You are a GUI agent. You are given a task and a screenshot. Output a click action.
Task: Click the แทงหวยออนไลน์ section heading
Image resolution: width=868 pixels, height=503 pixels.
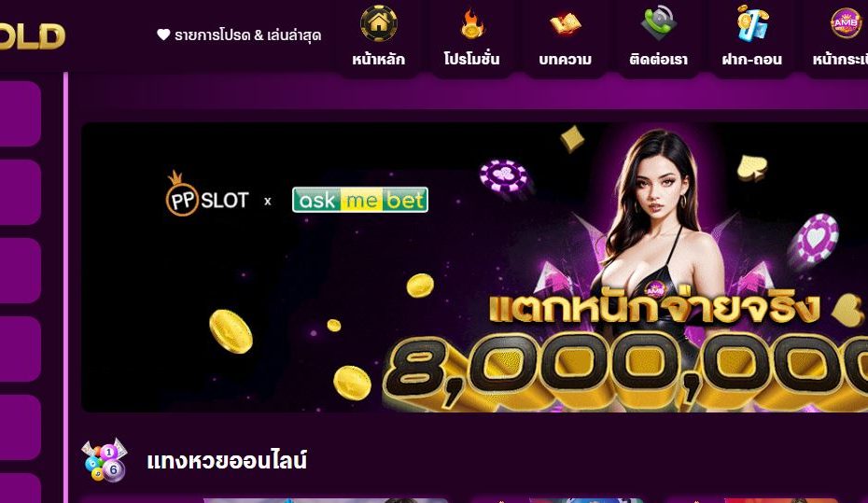pos(227,460)
